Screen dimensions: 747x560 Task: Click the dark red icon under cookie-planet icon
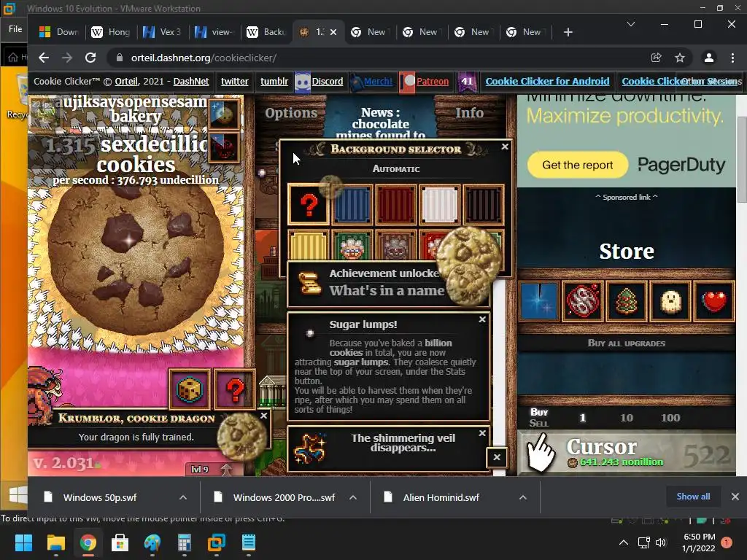coord(224,147)
